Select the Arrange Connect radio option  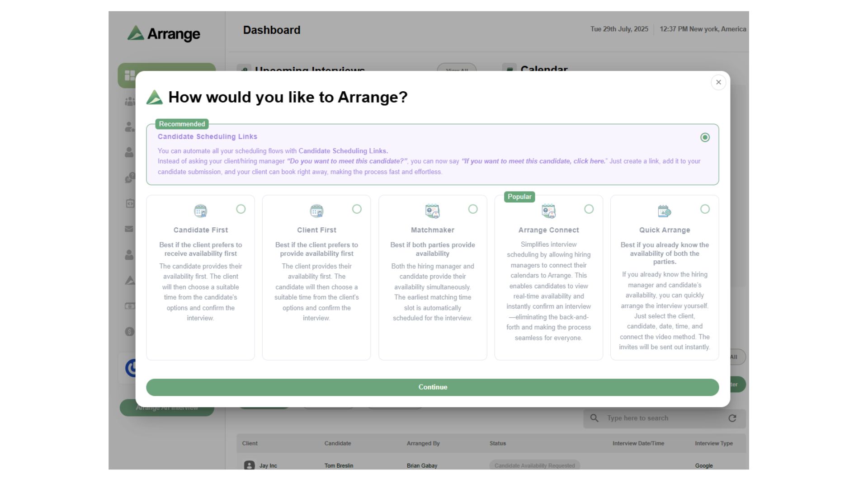click(x=589, y=209)
